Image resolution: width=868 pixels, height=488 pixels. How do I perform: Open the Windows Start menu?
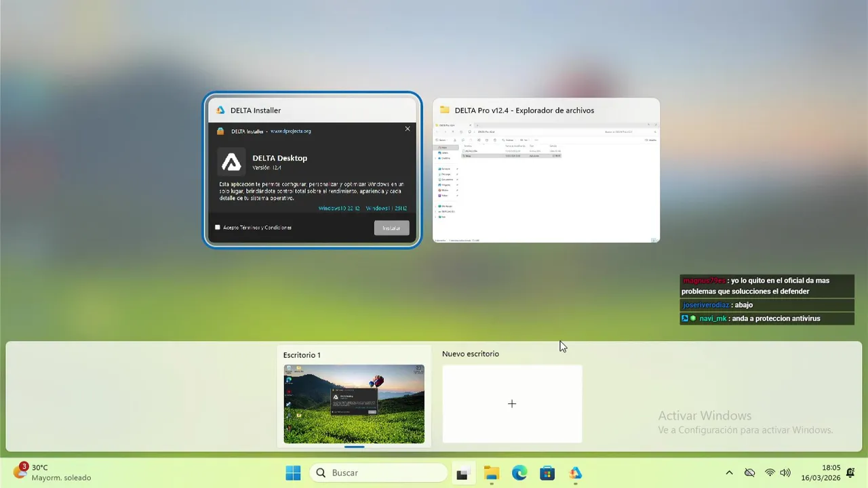293,473
